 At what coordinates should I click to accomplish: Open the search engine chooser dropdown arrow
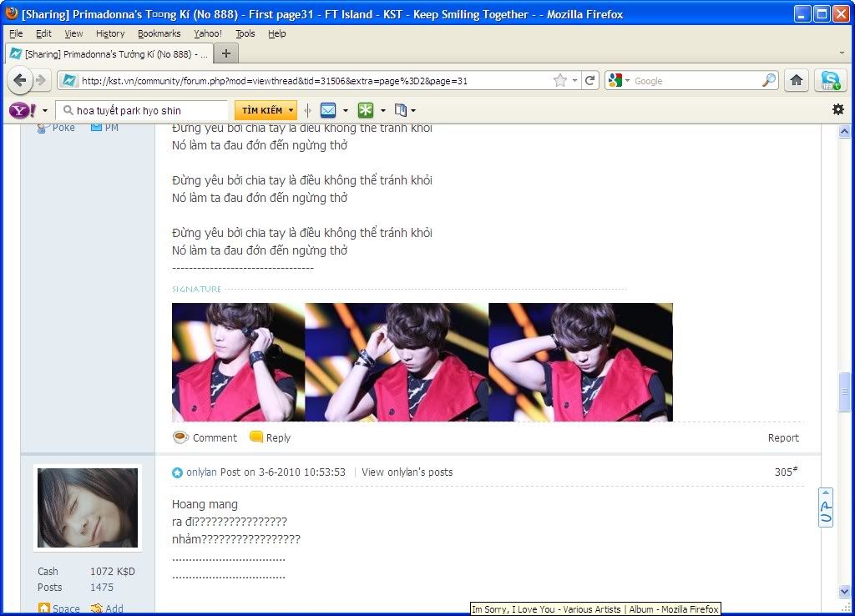[628, 81]
